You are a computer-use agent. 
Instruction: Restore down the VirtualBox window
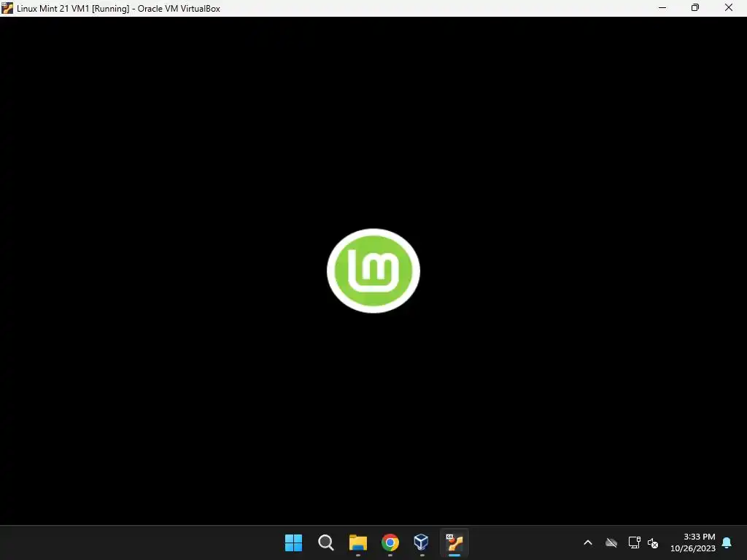click(695, 8)
